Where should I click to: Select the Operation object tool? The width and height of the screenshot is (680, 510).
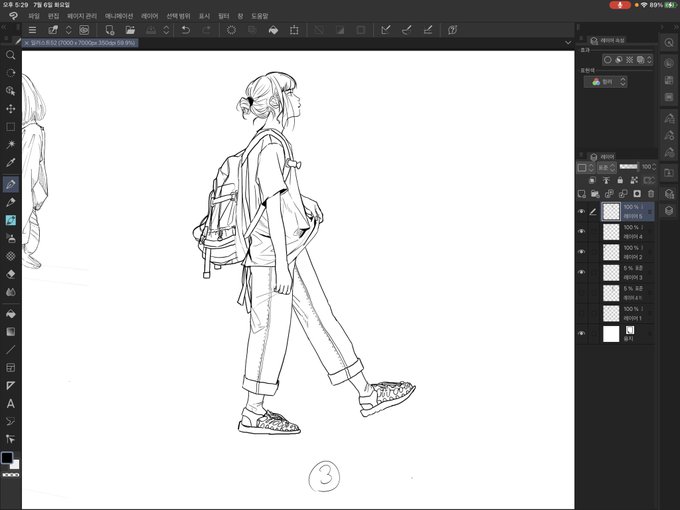10,91
